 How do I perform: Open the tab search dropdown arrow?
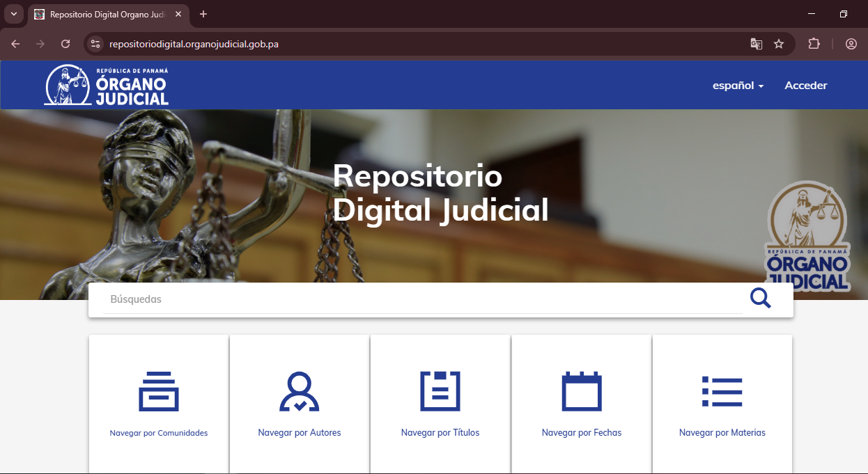[x=13, y=14]
